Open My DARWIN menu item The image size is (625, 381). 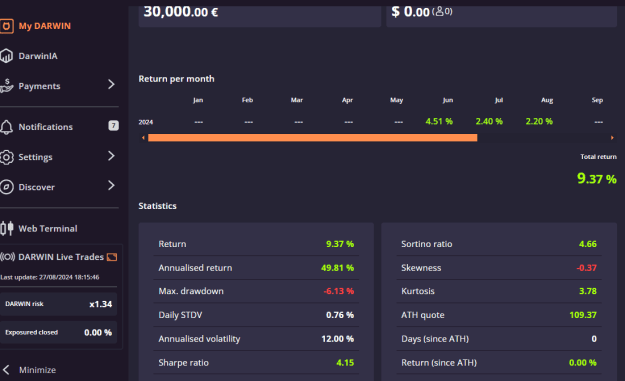[45, 26]
